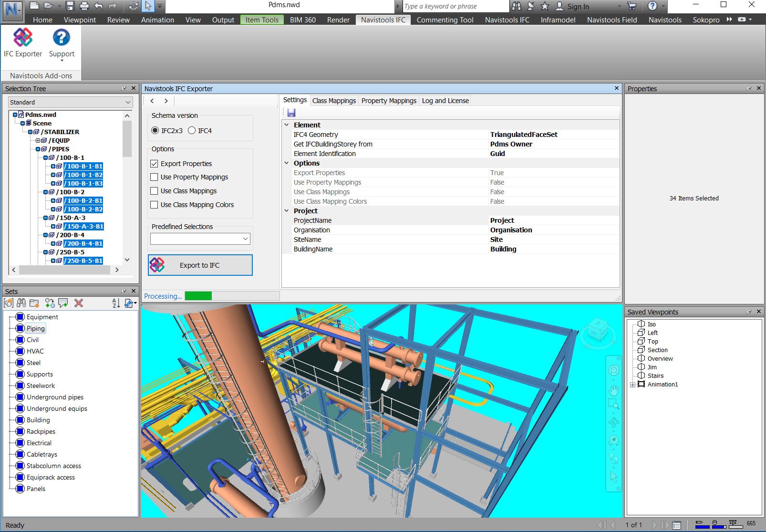This screenshot has height=532, width=766.
Task: Switch to the Class Mappings tab
Action: tap(334, 101)
